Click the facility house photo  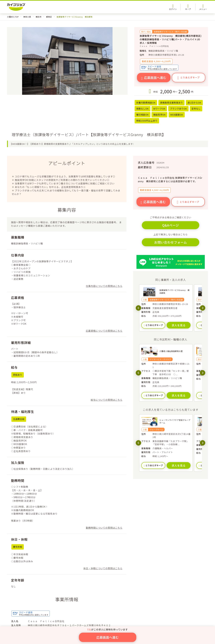click(x=67, y=61)
